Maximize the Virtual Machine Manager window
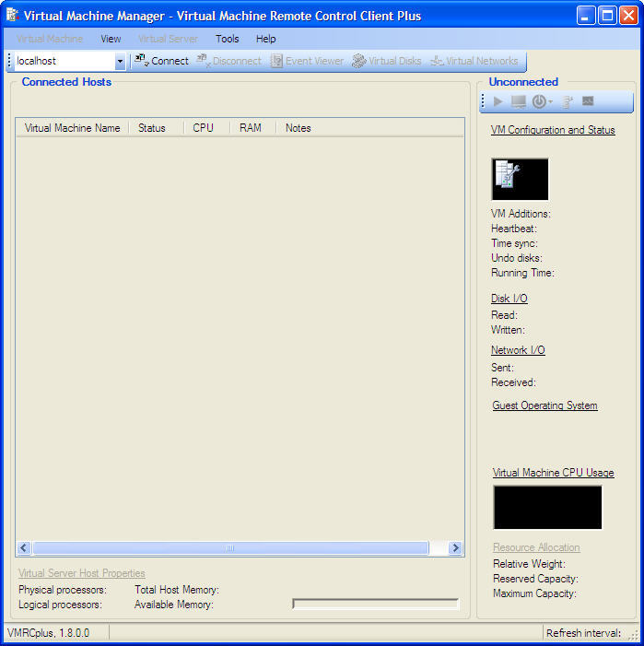The height and width of the screenshot is (646, 644). [x=607, y=16]
